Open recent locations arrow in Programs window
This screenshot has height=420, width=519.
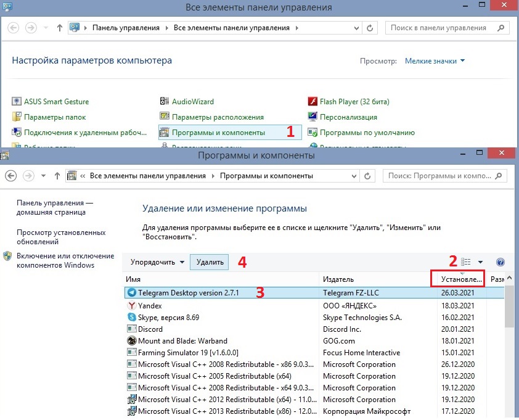coord(43,176)
